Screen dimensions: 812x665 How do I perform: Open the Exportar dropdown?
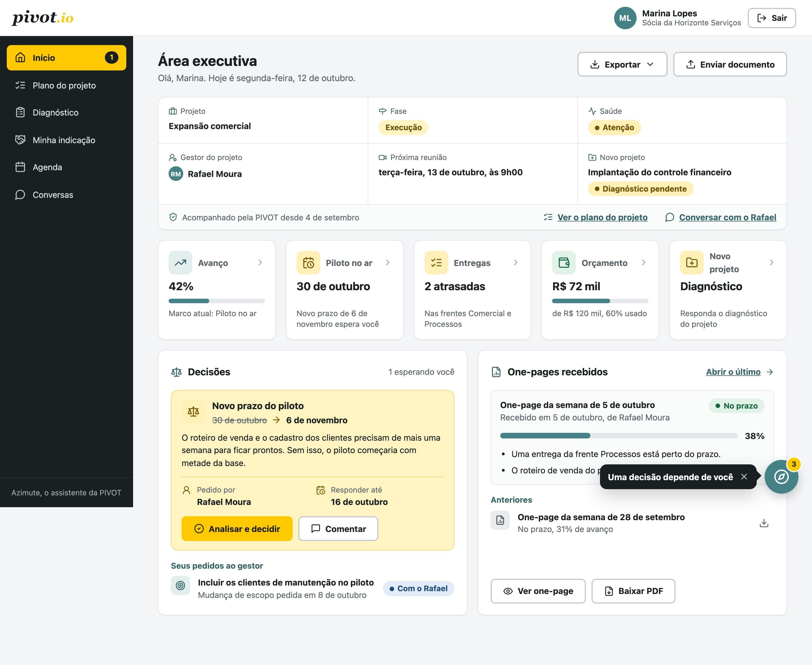tap(622, 64)
